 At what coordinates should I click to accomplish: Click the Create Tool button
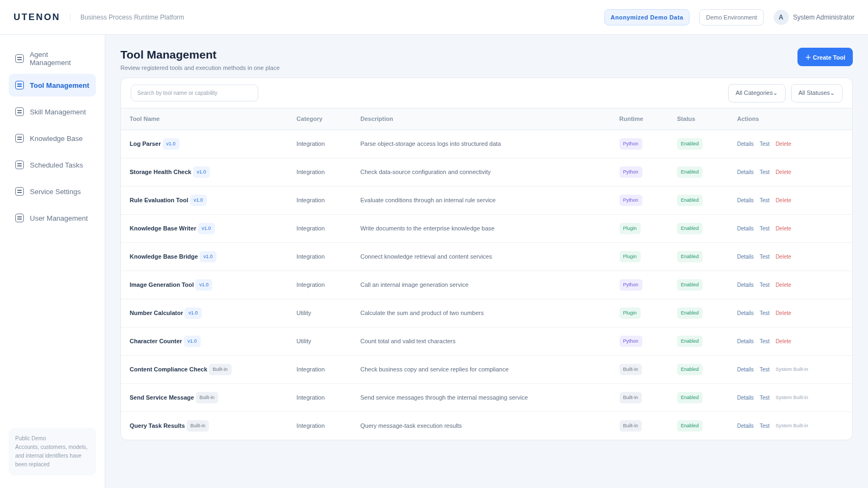pos(825,57)
